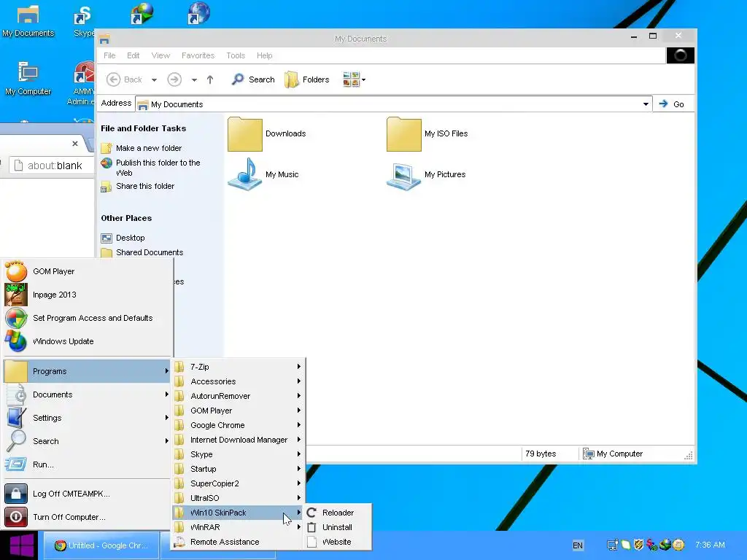
Task: Open My Documents desktop icon
Action: (x=28, y=21)
